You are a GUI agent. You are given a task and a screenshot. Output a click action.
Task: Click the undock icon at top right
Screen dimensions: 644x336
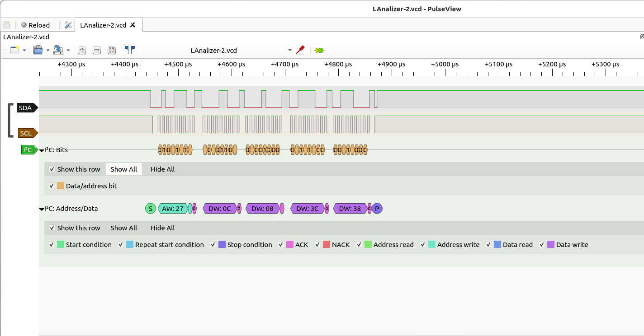(642, 37)
